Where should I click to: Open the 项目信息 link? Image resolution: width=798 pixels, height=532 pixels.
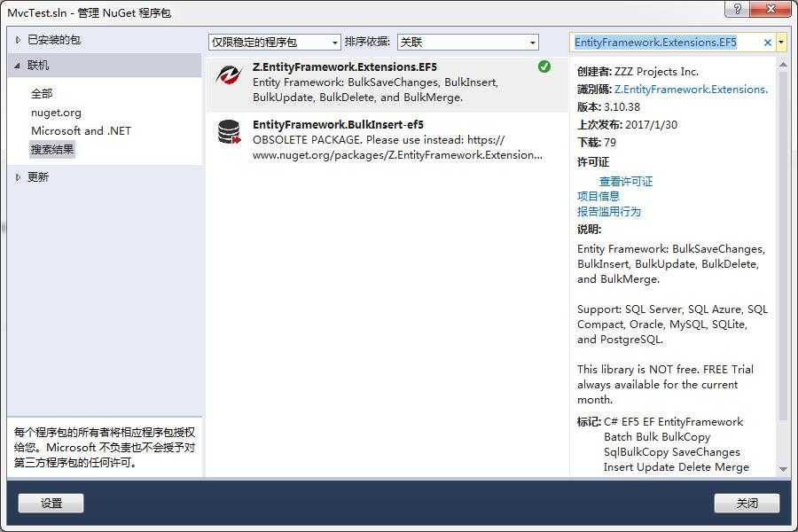[598, 197]
